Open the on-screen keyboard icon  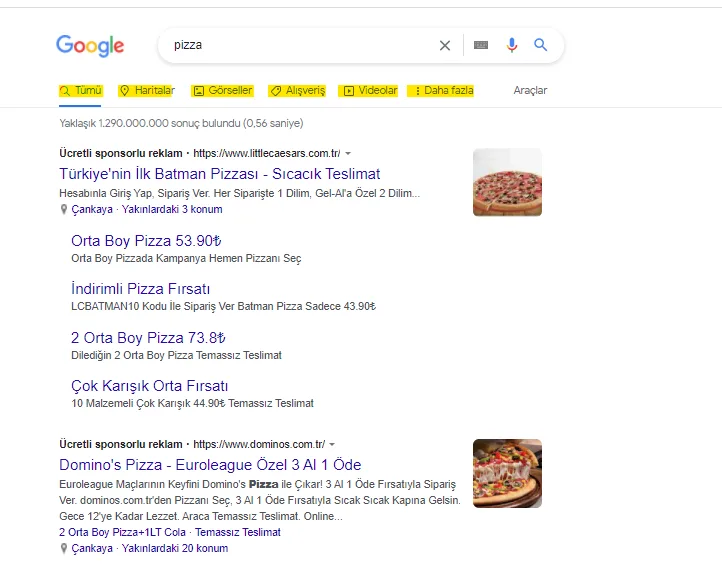pyautogui.click(x=481, y=45)
